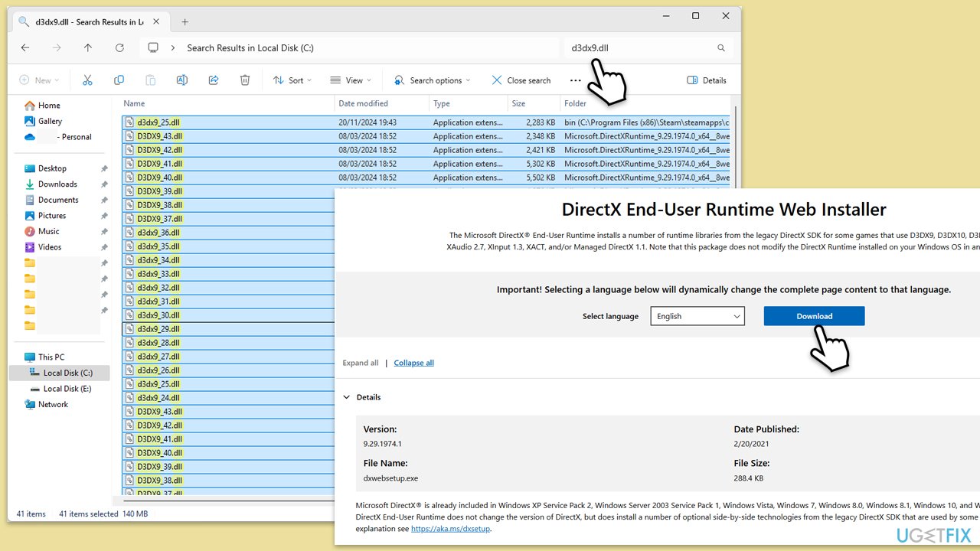Click the search magnifier icon

[721, 48]
